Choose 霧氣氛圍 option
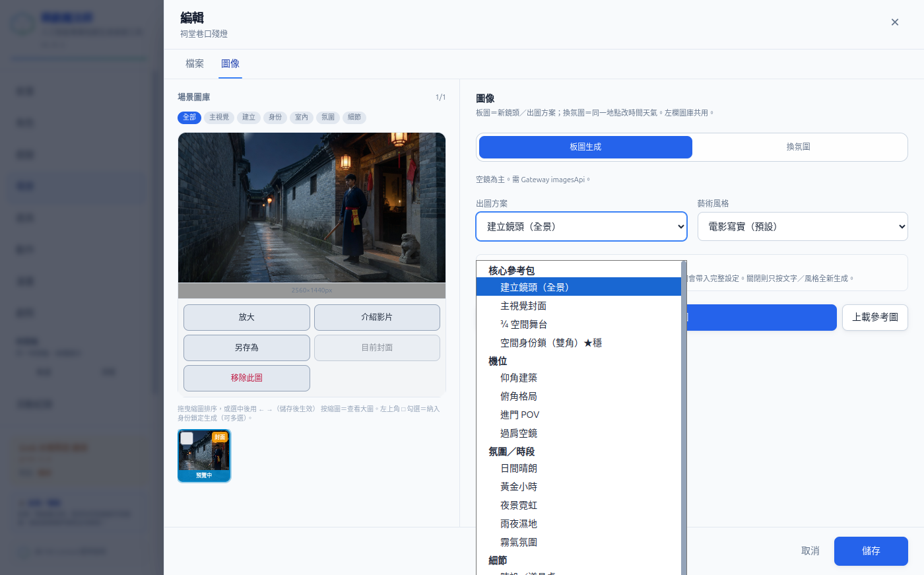This screenshot has width=924, height=575. coord(579,542)
